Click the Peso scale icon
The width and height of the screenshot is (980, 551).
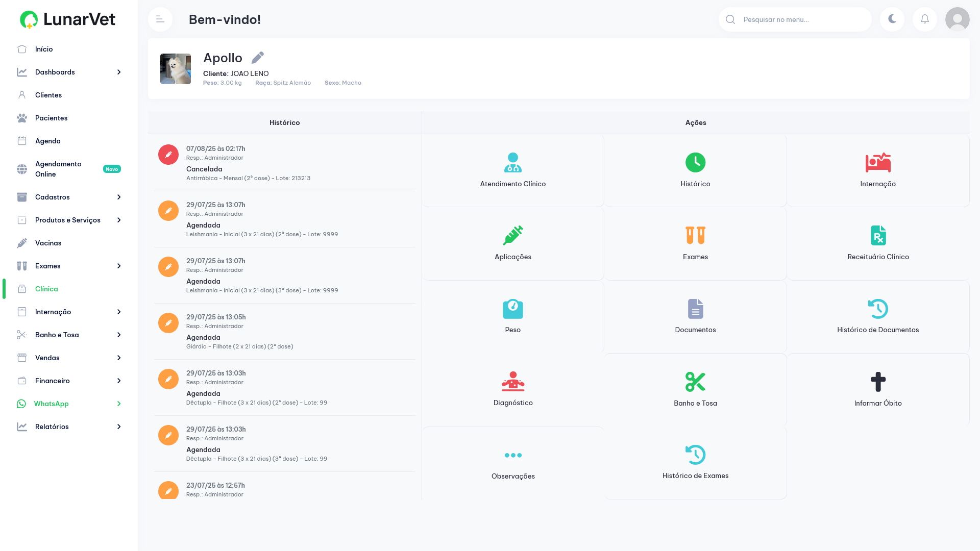coord(513,309)
